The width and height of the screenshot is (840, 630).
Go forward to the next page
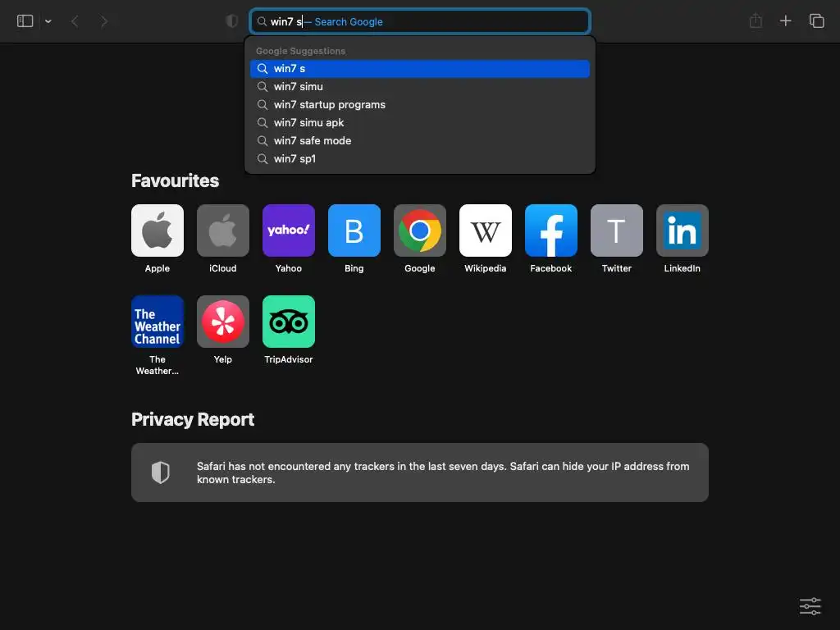pyautogui.click(x=104, y=21)
